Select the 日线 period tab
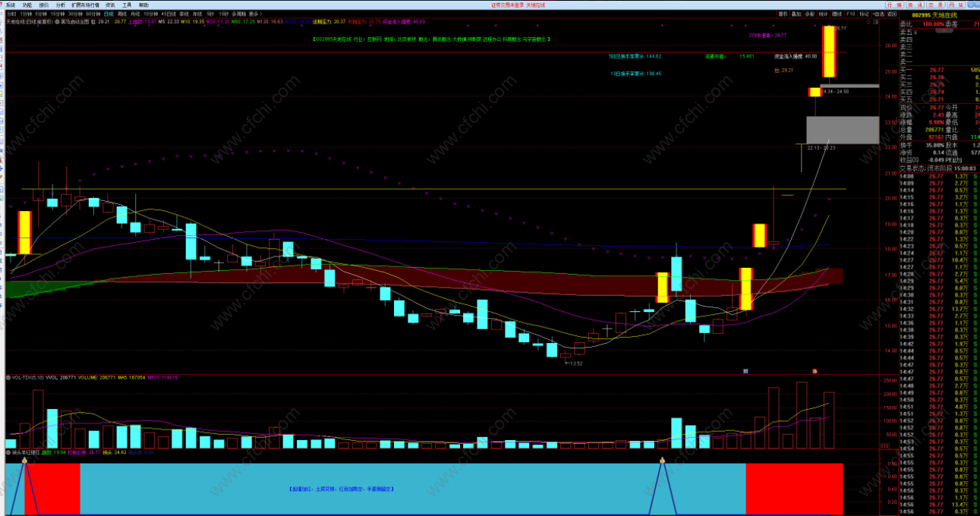Screen dimensions: 980x516 coord(109,14)
